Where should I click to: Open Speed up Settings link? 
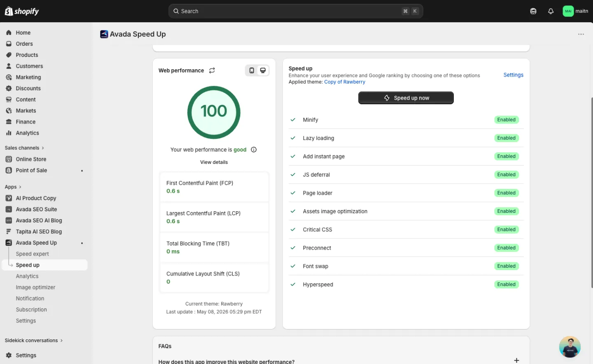click(x=513, y=75)
